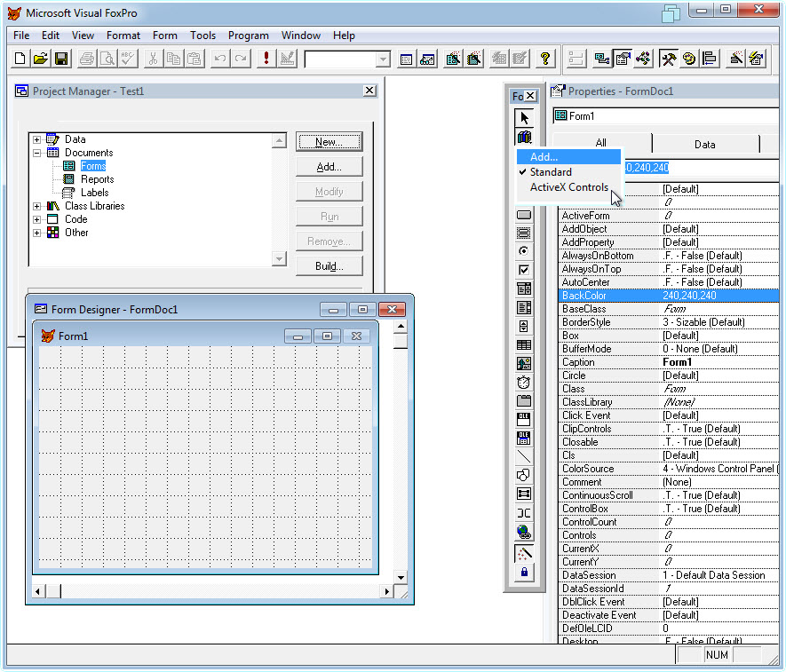Select the Grid control tool

[524, 344]
